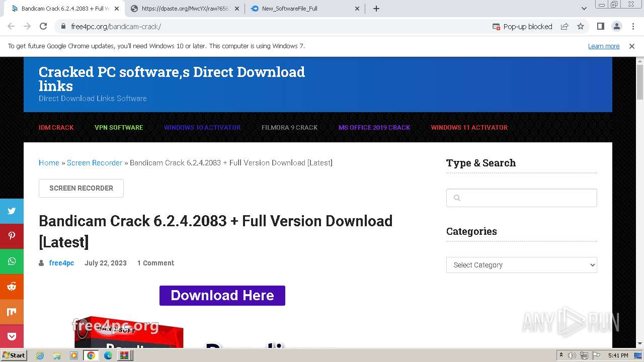
Task: Switch to the dpaste.org tab
Action: click(x=184, y=9)
